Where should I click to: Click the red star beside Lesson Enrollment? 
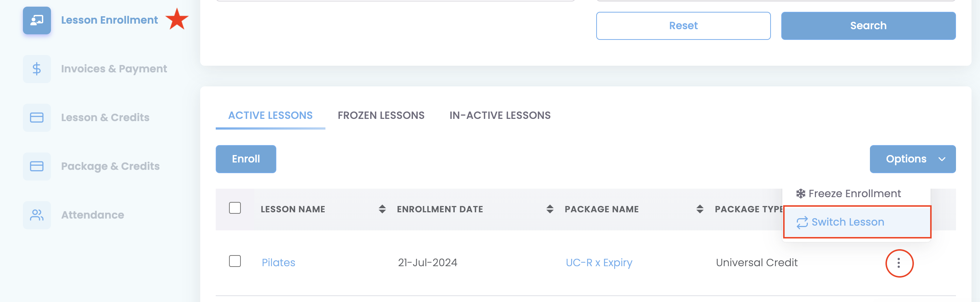tap(177, 19)
